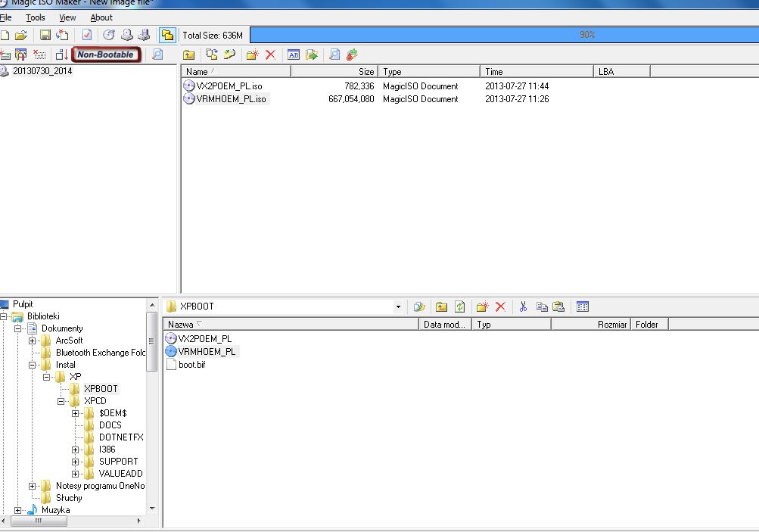Click the drive icon after the burn disc icon
The width and height of the screenshot is (759, 532).
coord(127,35)
